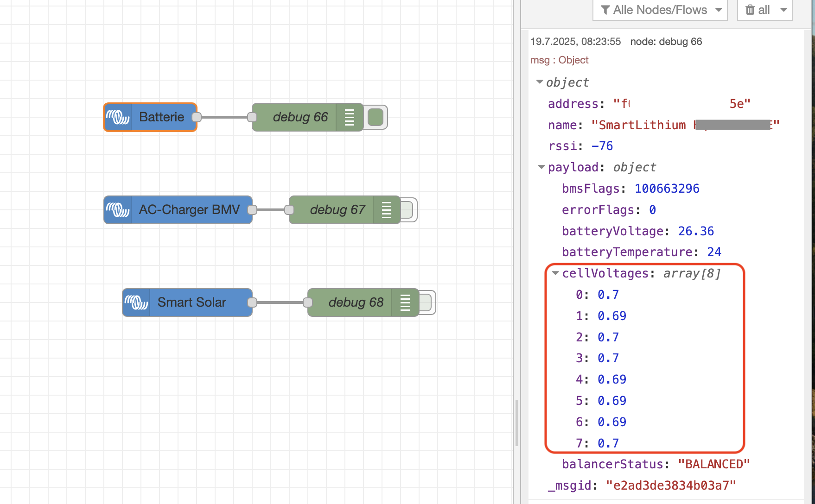
Task: Open the node: debug 66 link
Action: click(x=666, y=42)
